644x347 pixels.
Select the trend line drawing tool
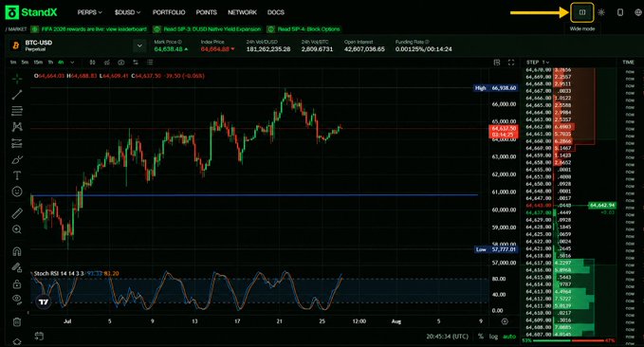17,95
